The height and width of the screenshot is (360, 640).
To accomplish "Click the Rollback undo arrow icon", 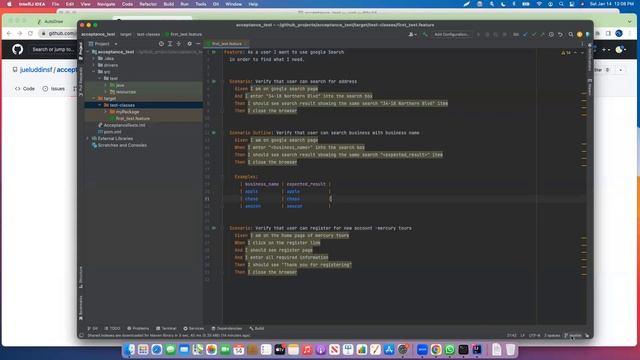I will click(560, 35).
